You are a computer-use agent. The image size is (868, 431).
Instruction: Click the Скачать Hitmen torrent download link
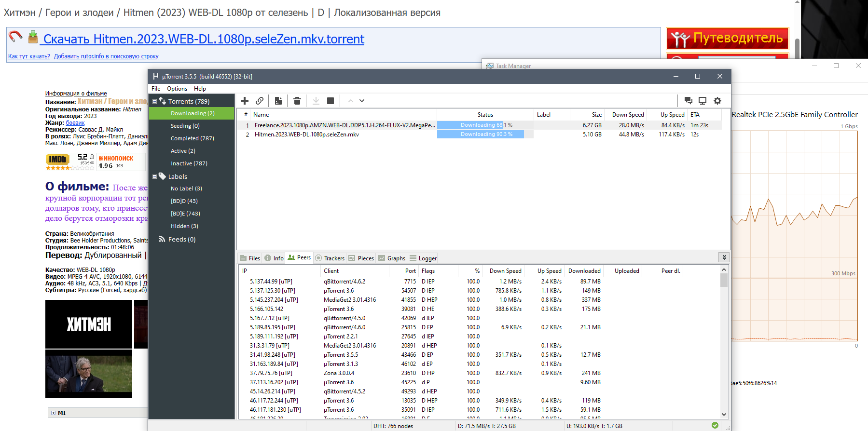pyautogui.click(x=204, y=39)
